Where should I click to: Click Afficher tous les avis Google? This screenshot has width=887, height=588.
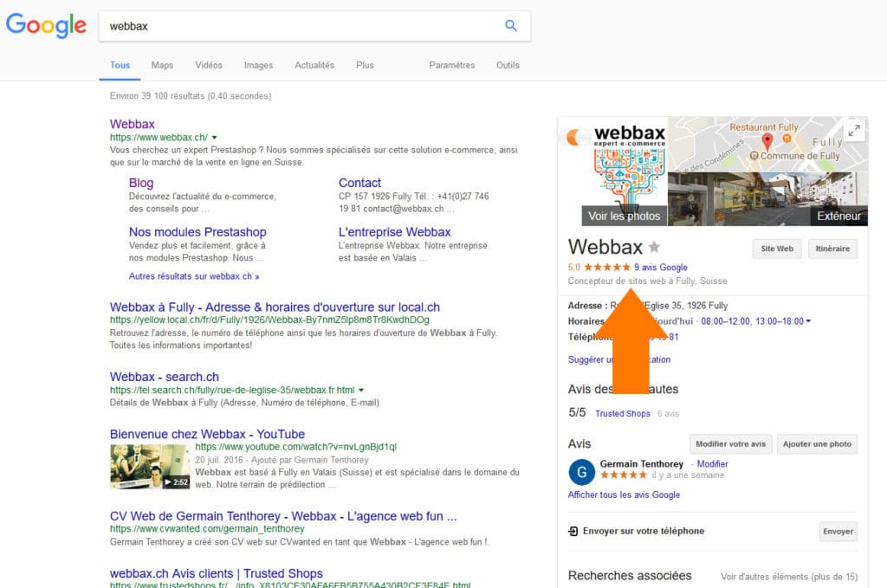pyautogui.click(x=624, y=494)
